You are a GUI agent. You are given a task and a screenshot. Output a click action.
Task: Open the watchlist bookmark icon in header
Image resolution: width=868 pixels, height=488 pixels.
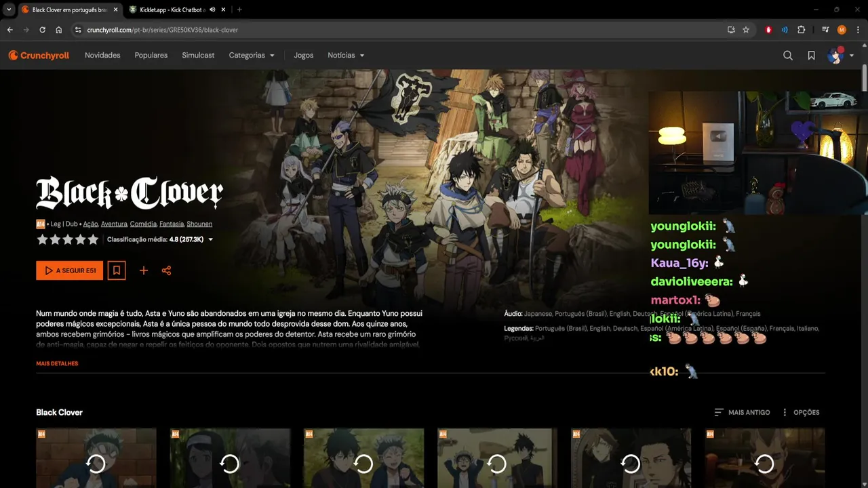tap(811, 56)
